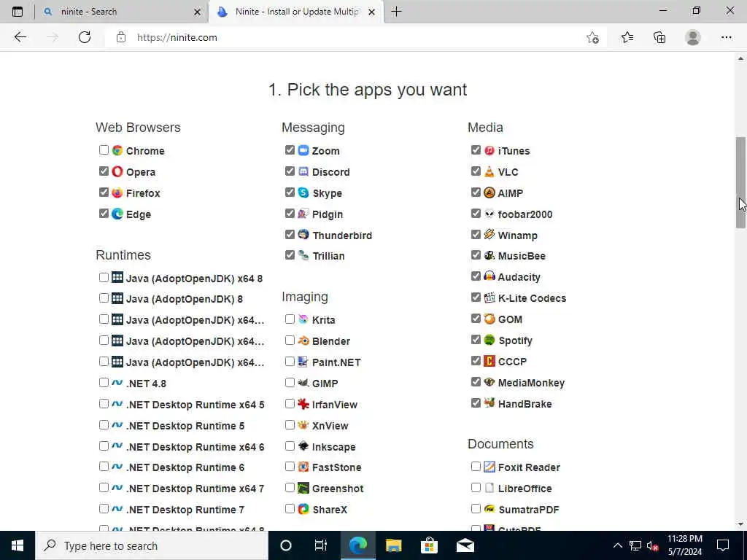
Task: Check the GIMP checkbox
Action: coord(290,382)
